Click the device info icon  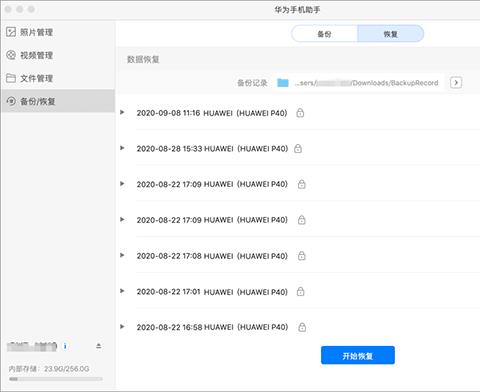(65, 346)
